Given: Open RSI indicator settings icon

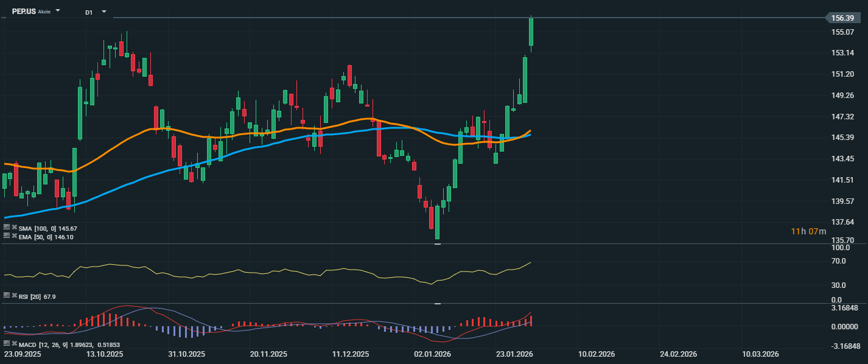Looking at the screenshot, I should (6, 295).
